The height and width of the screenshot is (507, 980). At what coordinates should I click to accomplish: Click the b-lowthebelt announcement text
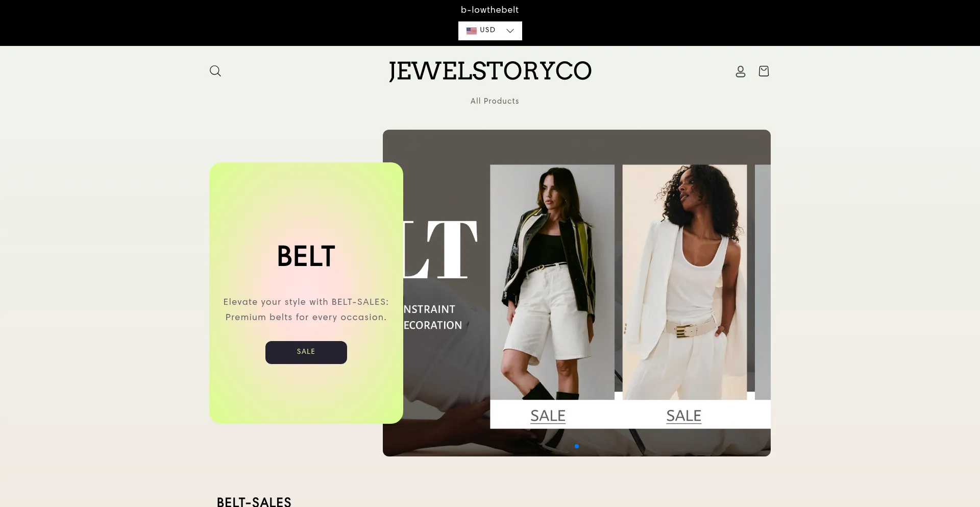pos(490,10)
